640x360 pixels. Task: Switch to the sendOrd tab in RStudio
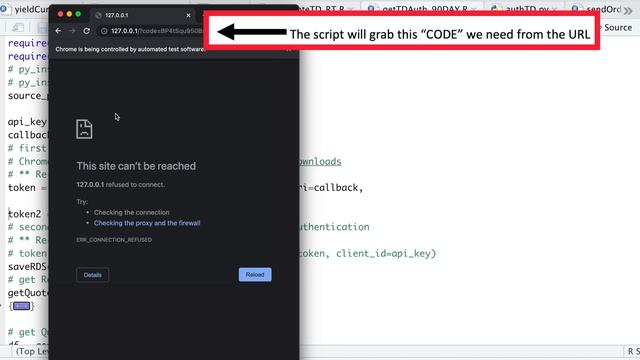(598, 8)
